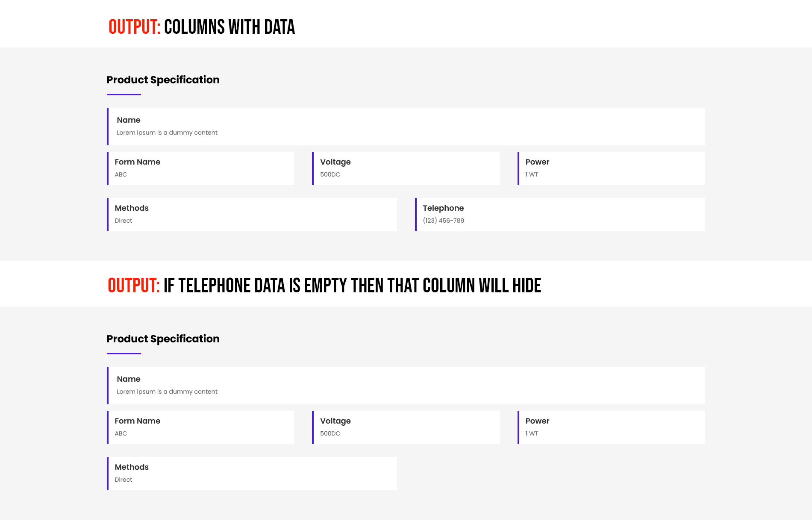Image resolution: width=812 pixels, height=527 pixels.
Task: Select the Voltage label in the first output
Action: point(335,162)
